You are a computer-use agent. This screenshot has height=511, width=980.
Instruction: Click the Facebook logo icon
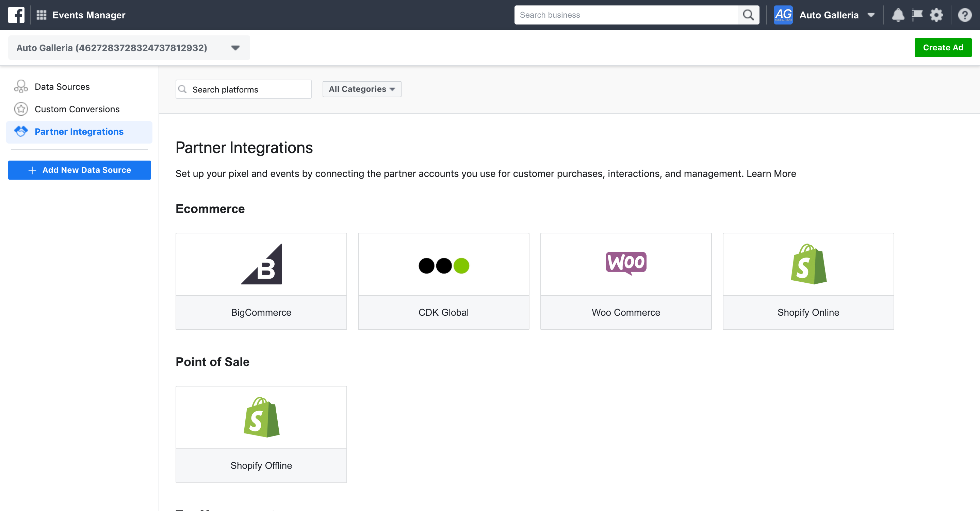[16, 15]
